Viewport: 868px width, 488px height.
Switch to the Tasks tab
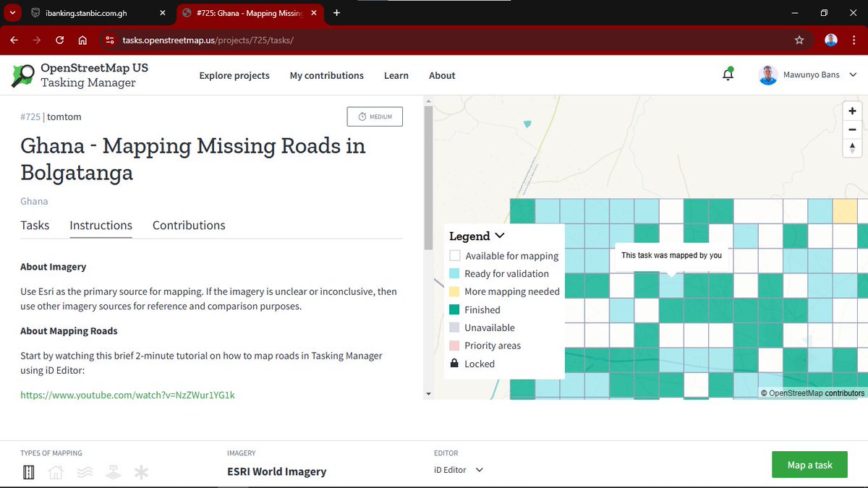[35, 226]
